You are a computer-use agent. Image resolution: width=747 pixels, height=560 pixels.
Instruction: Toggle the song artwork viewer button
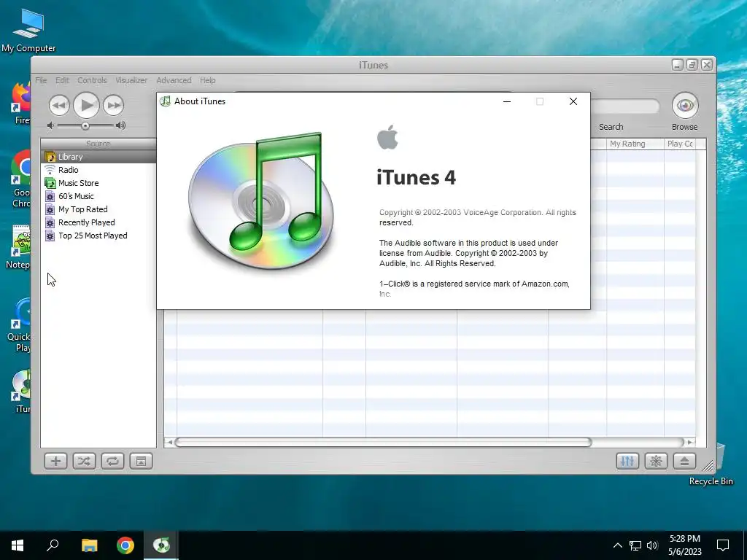pos(141,461)
